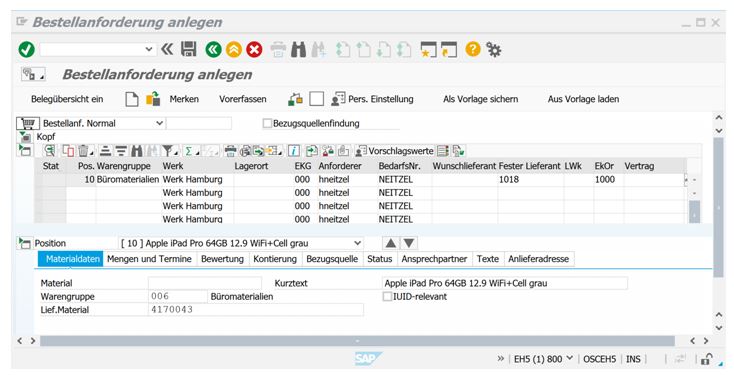Viewport: 734px width, 375px height.
Task: Open the Bewertung tab
Action: click(x=222, y=259)
